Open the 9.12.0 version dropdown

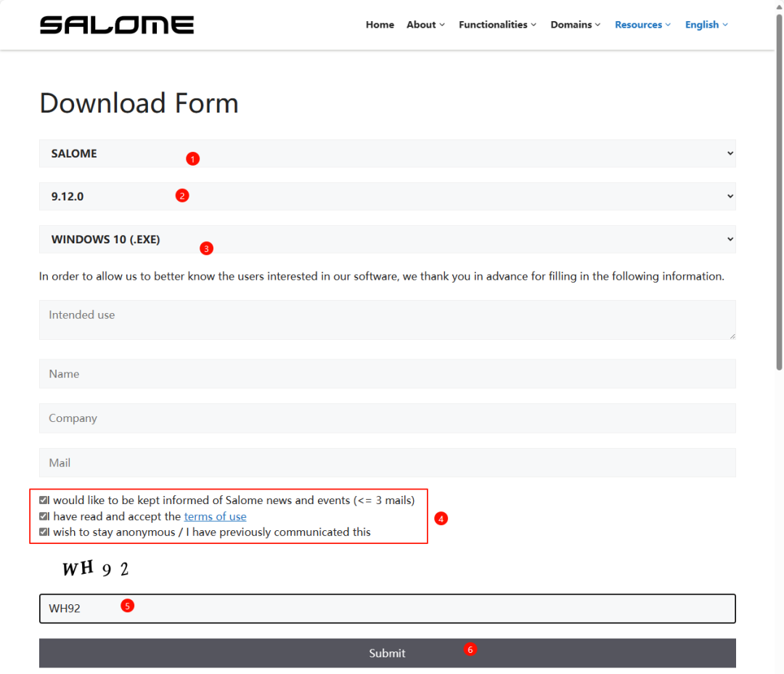coord(388,196)
